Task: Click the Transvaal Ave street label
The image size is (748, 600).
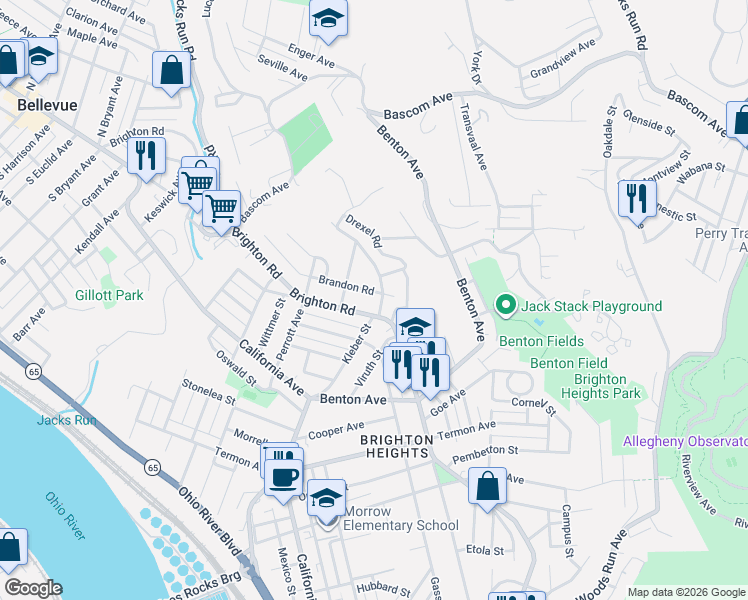Action: pos(473,137)
